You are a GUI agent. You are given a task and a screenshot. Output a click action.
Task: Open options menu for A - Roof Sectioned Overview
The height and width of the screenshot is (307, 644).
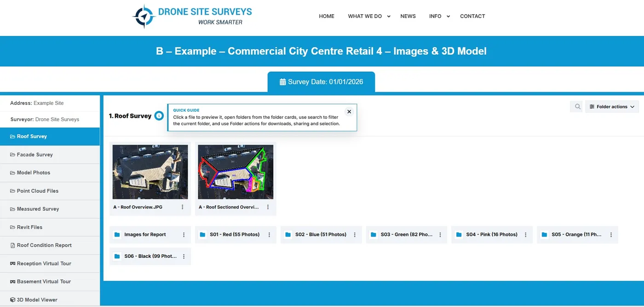268,207
